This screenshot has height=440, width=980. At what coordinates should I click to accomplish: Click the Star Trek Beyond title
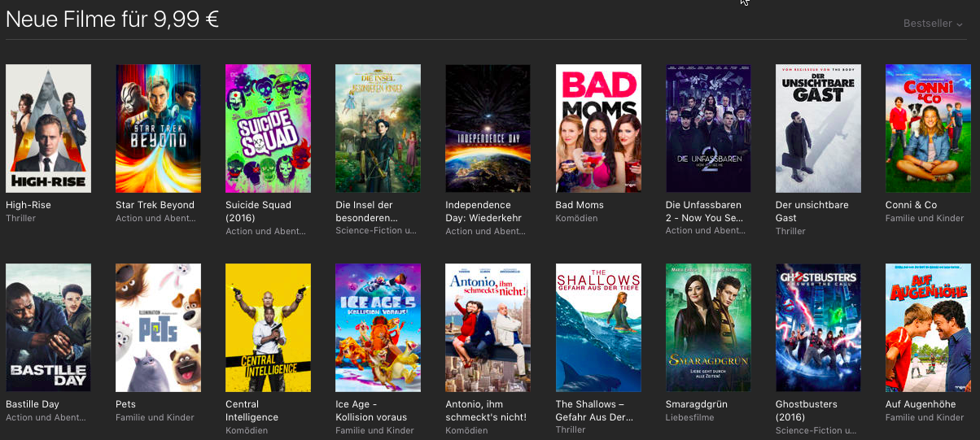click(x=155, y=205)
